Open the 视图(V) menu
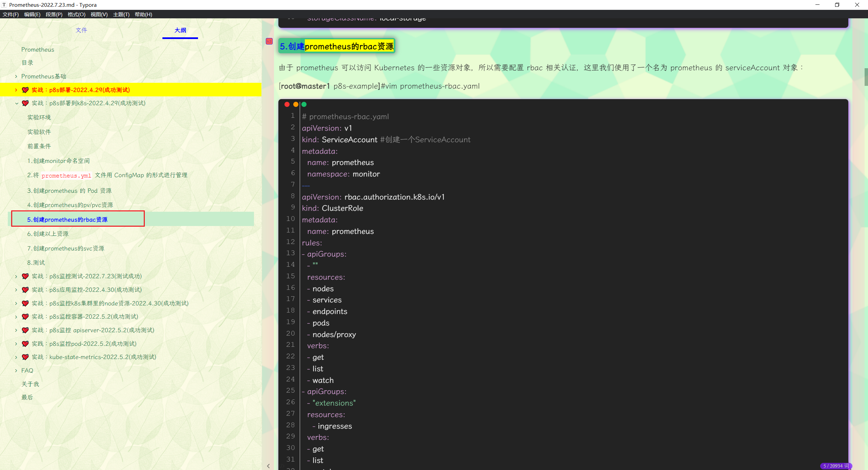The width and height of the screenshot is (868, 470). [x=99, y=14]
